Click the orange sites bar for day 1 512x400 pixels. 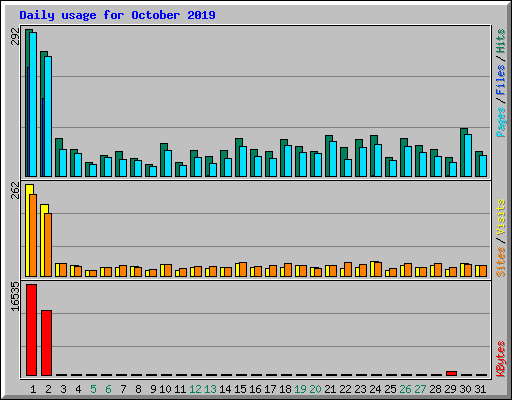click(33, 235)
